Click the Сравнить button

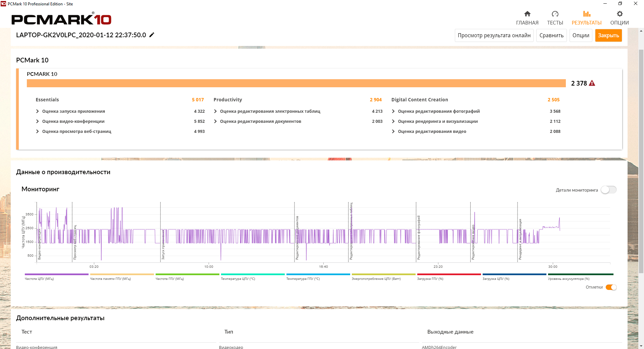click(x=551, y=35)
